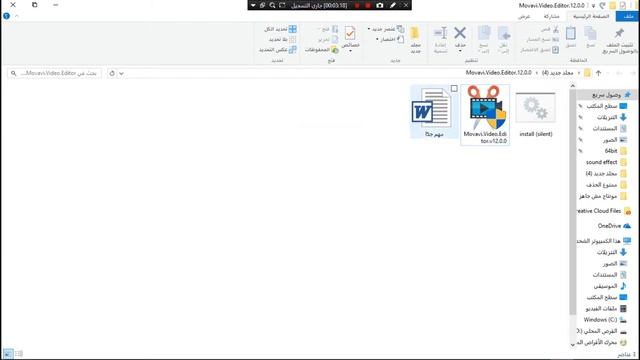Click the blue help question mark icon

click(6, 16)
